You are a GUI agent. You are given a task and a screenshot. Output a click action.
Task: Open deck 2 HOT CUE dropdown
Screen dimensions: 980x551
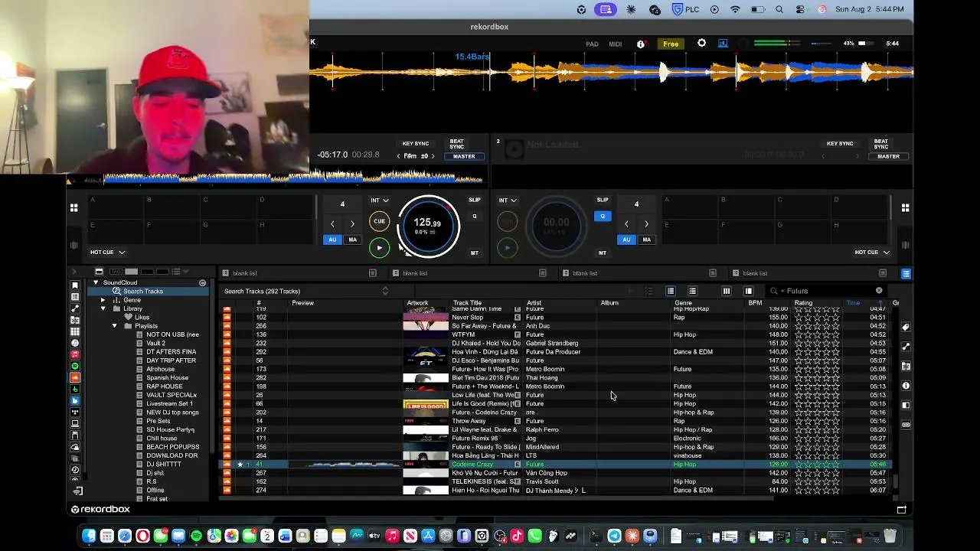[x=871, y=253]
